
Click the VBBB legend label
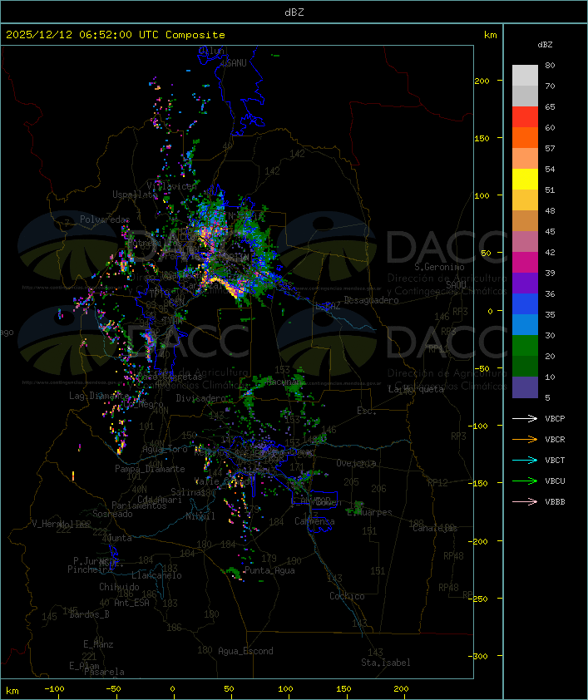pos(555,502)
